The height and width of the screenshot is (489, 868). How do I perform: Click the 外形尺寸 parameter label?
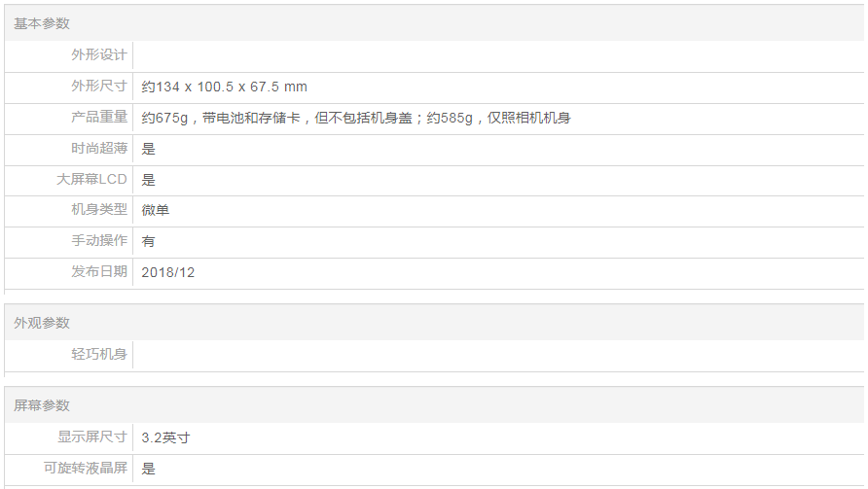coord(98,87)
